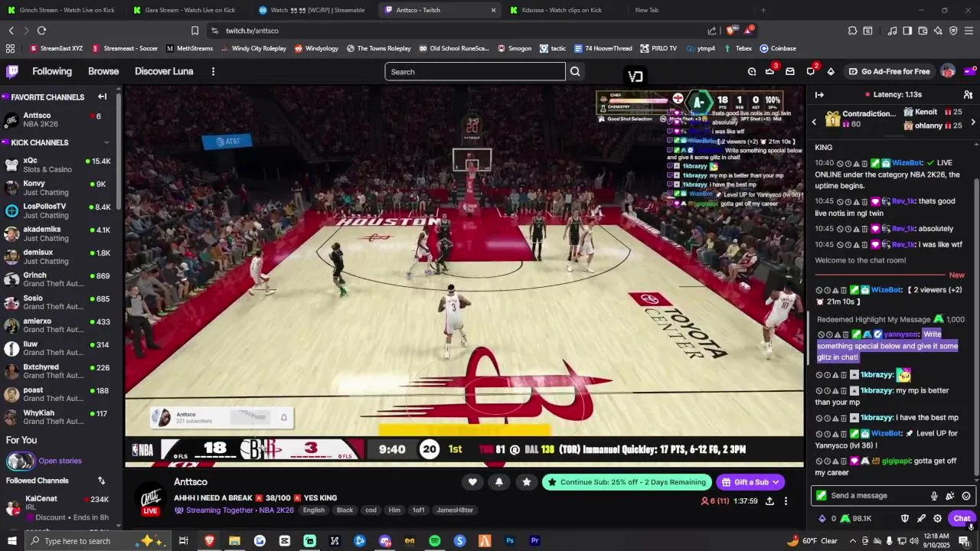Open the whispers speech bubble icon
Screen dimensions: 980x551
click(811, 71)
